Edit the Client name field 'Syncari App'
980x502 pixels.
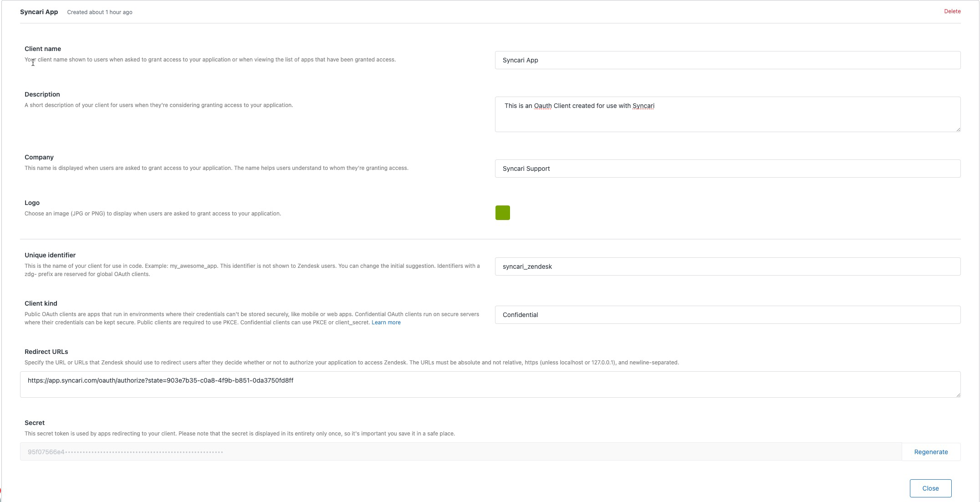point(728,60)
